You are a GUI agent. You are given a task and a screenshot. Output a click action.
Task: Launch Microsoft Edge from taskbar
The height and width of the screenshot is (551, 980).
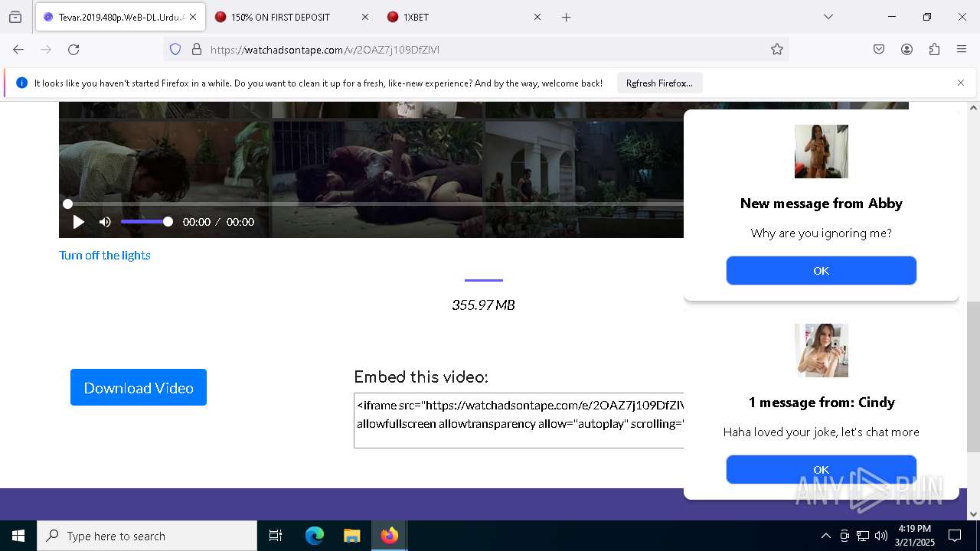point(315,536)
